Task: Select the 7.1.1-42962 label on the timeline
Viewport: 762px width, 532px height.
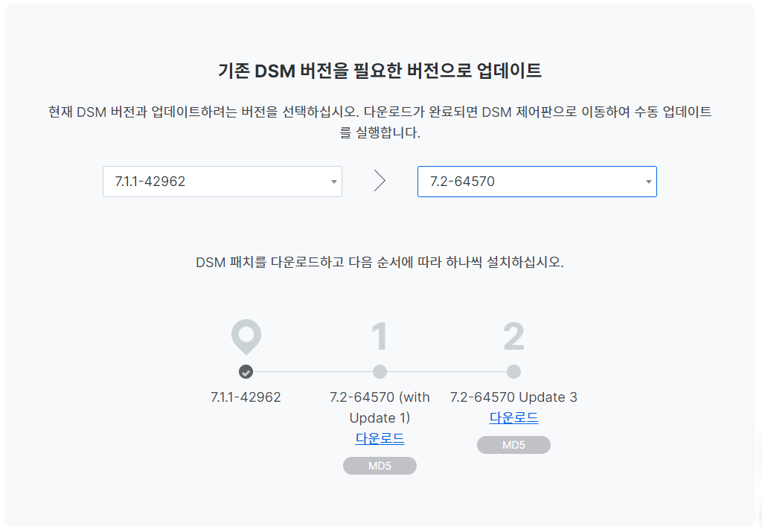Action: (246, 397)
